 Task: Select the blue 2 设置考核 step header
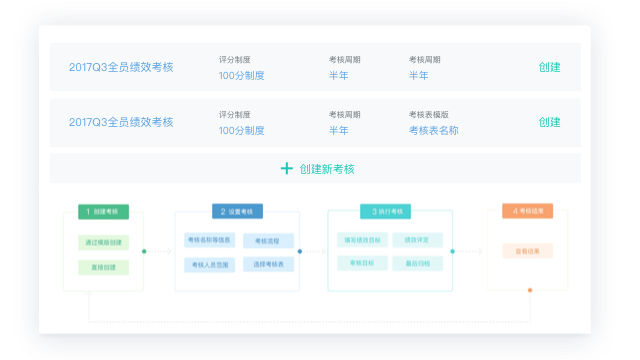pyautogui.click(x=237, y=211)
